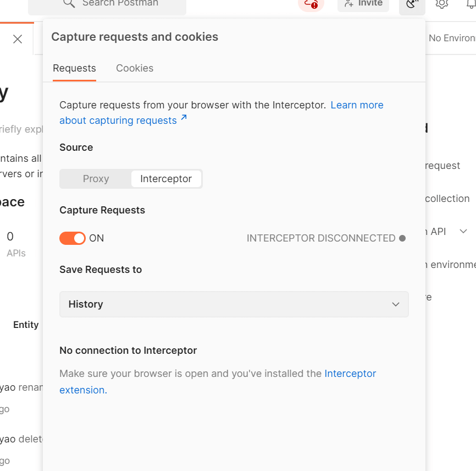Click the Entity column header
Image resolution: width=476 pixels, height=471 pixels.
pos(26,325)
